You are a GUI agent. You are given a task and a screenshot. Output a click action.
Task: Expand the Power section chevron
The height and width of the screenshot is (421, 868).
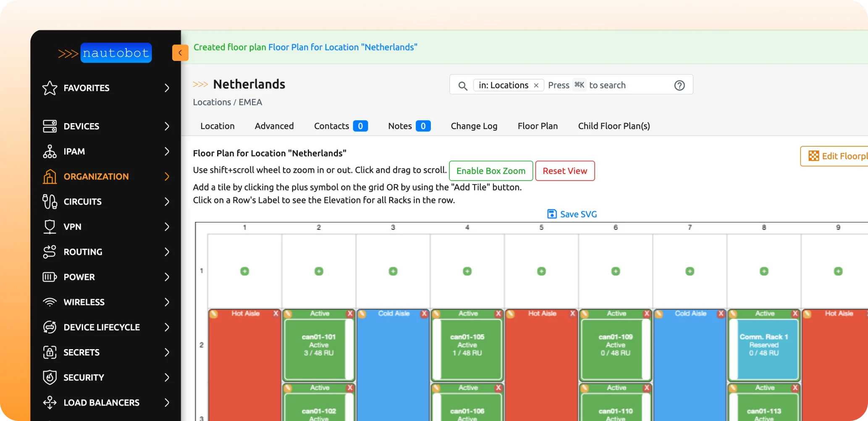[167, 277]
